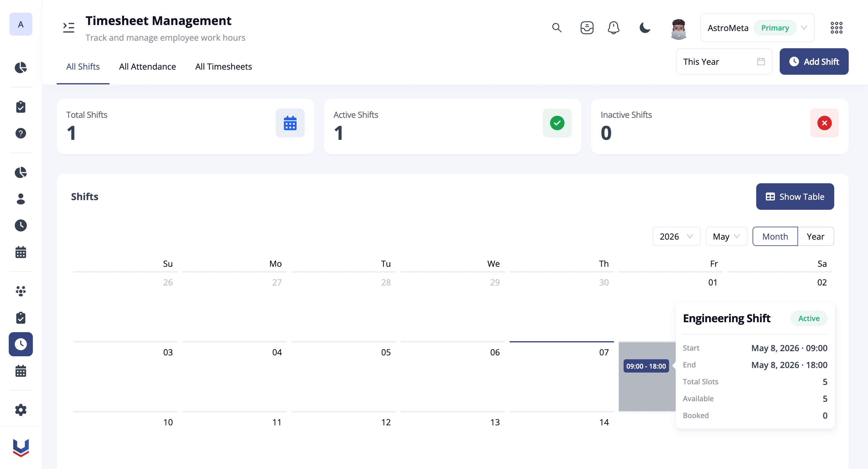Switch to the All Timesheets tab

(x=223, y=67)
